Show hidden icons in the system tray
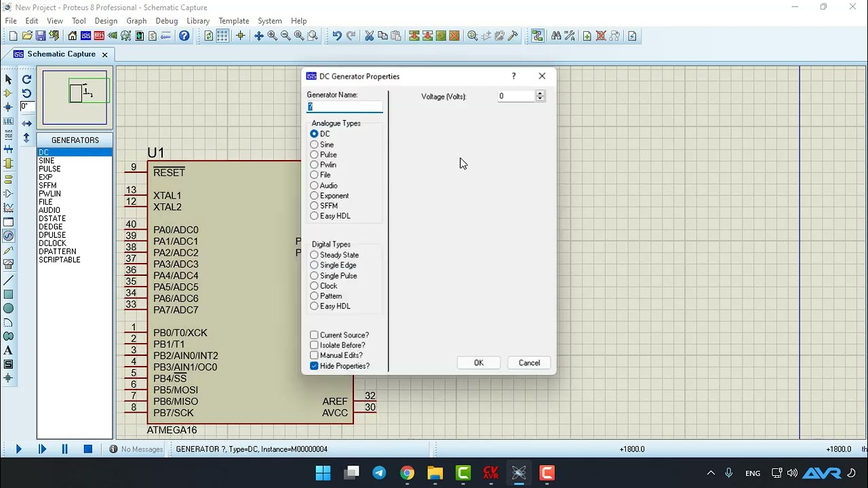The image size is (868, 488). tap(711, 473)
